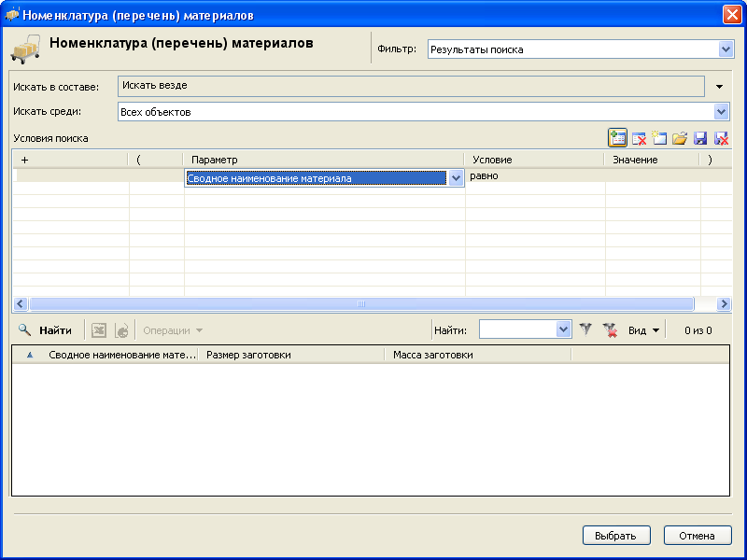Screen dimensions: 747x560
Task: Open saved search conditions from folder
Action: click(680, 138)
